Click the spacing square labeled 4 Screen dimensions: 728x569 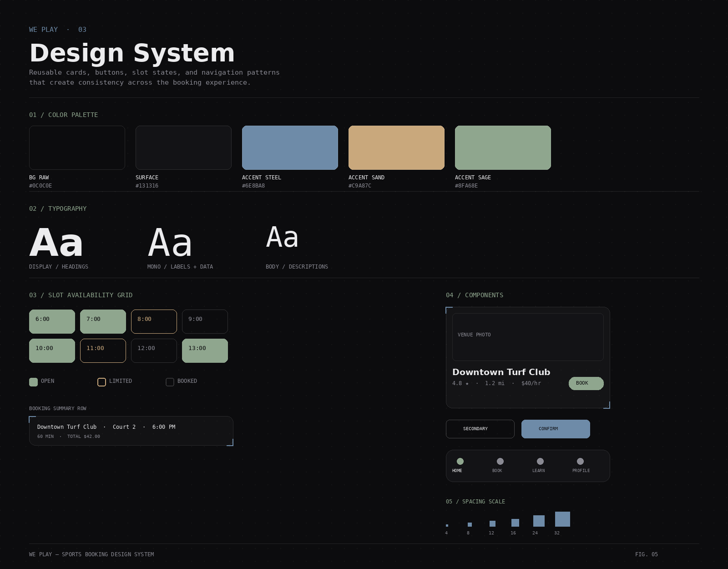pos(447,525)
